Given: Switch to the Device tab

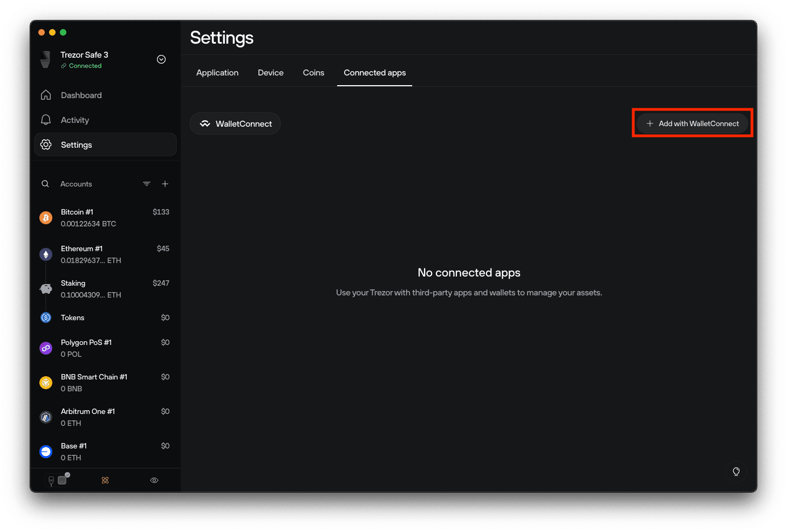Looking at the screenshot, I should click(x=271, y=73).
